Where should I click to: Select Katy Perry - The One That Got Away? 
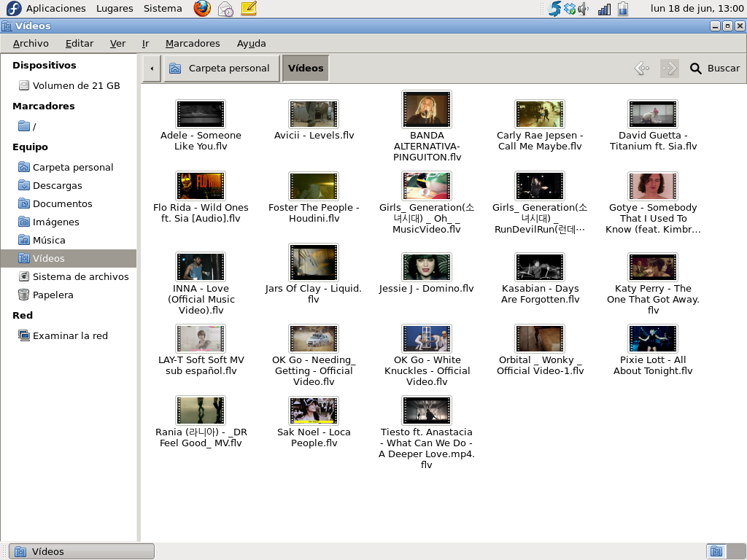point(653,267)
